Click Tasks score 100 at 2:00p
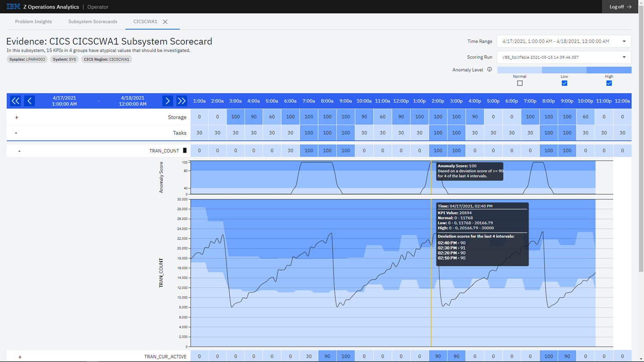644x362 pixels. [x=438, y=133]
